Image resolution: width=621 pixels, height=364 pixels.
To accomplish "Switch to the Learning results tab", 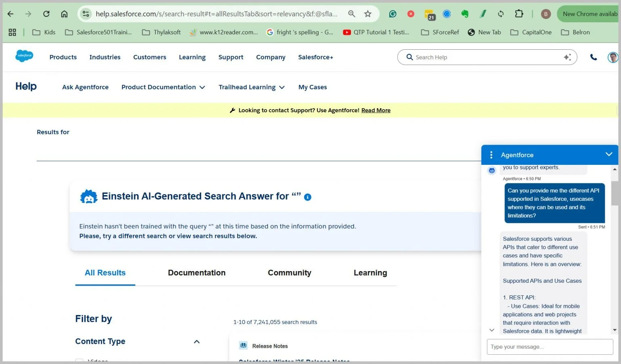I will [370, 273].
